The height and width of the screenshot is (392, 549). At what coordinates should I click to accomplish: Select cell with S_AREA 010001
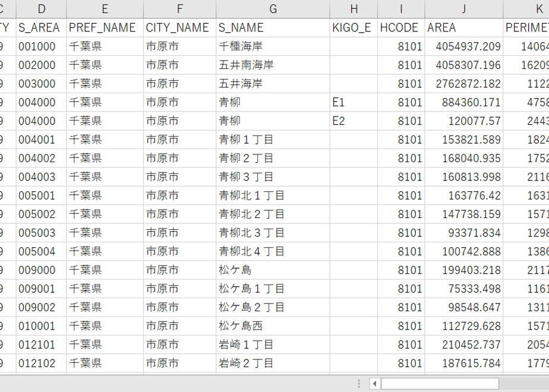(x=41, y=326)
